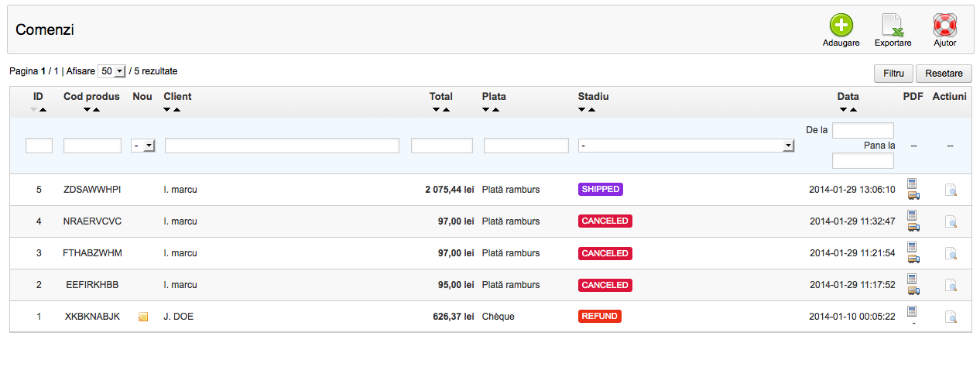Open invoice PDF icon for order NRAERVCVC
Screen dimensions: 980x367
pyautogui.click(x=913, y=215)
